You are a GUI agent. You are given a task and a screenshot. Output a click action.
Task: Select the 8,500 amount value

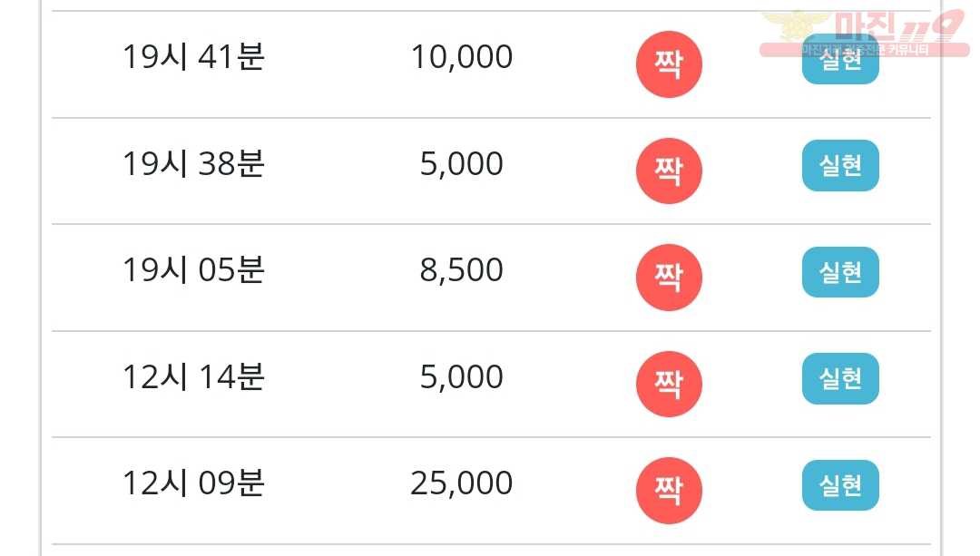coord(461,270)
